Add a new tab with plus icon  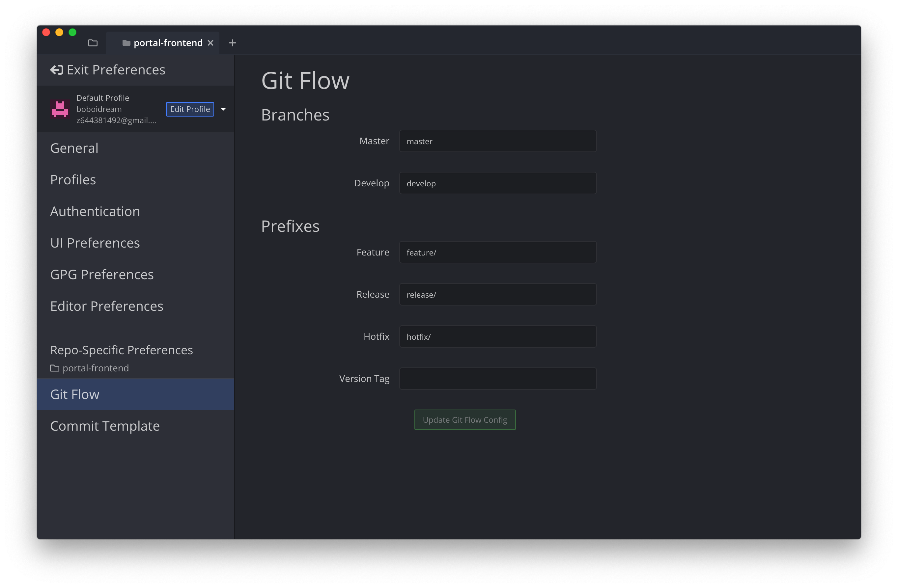tap(233, 43)
